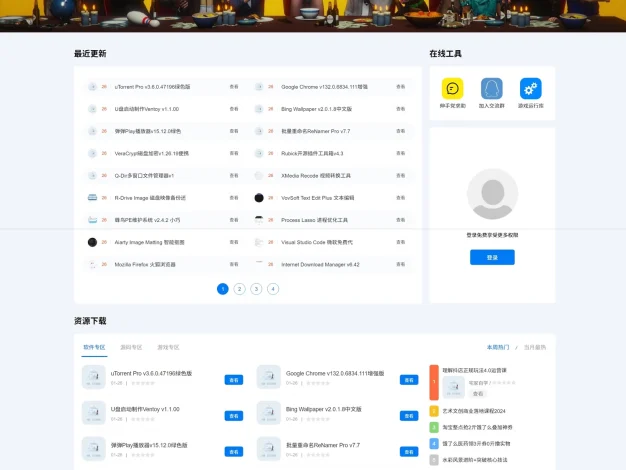626x470 pixels.
Task: Click 查看 button for Google Chrome card
Action: (409, 380)
